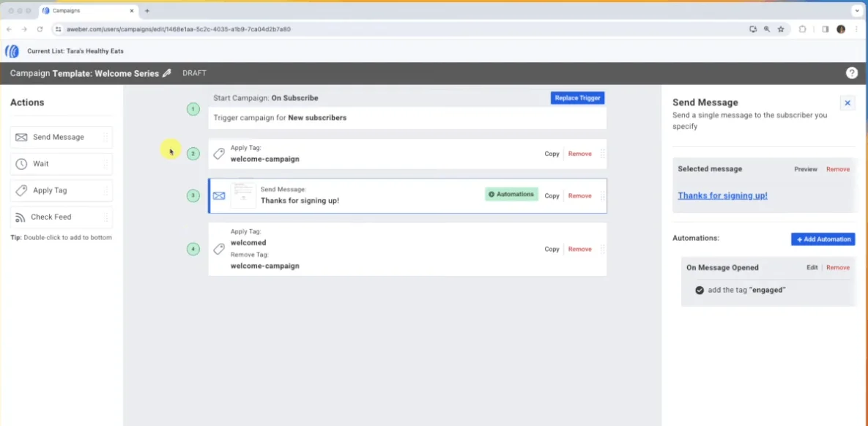Click drag handle beside Check Feed action
The width and height of the screenshot is (868, 426).
105,217
